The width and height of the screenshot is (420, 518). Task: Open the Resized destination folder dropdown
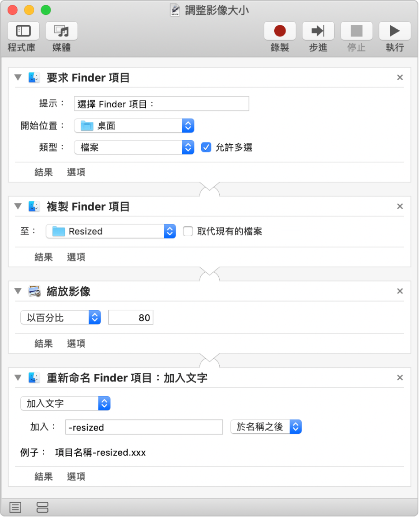coord(111,232)
